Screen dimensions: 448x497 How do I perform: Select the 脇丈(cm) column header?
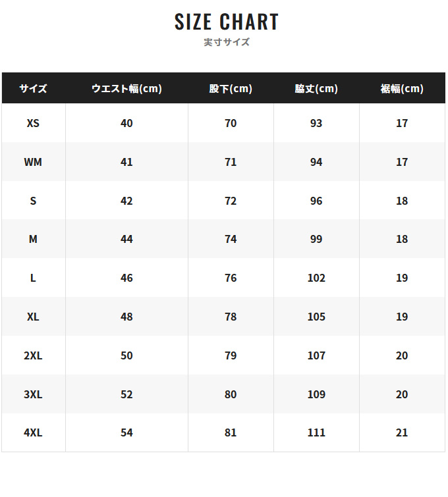[x=316, y=88]
